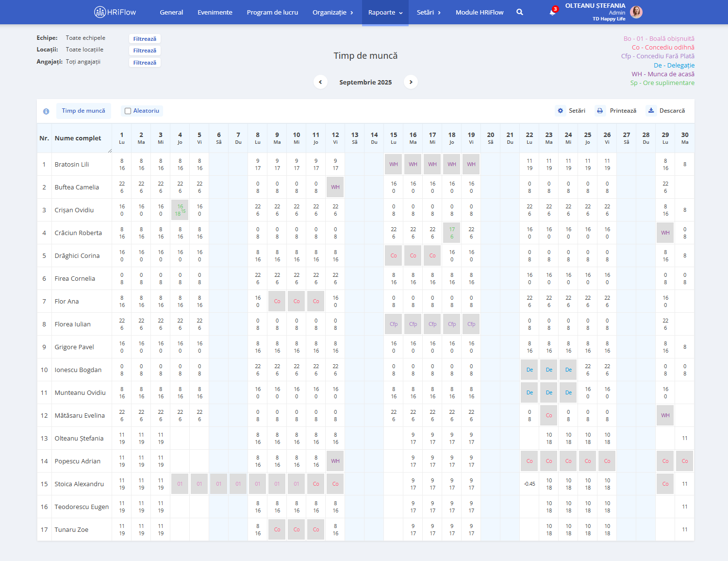Expand the Organizație menu
Screen dimensions: 728x561
coord(333,12)
